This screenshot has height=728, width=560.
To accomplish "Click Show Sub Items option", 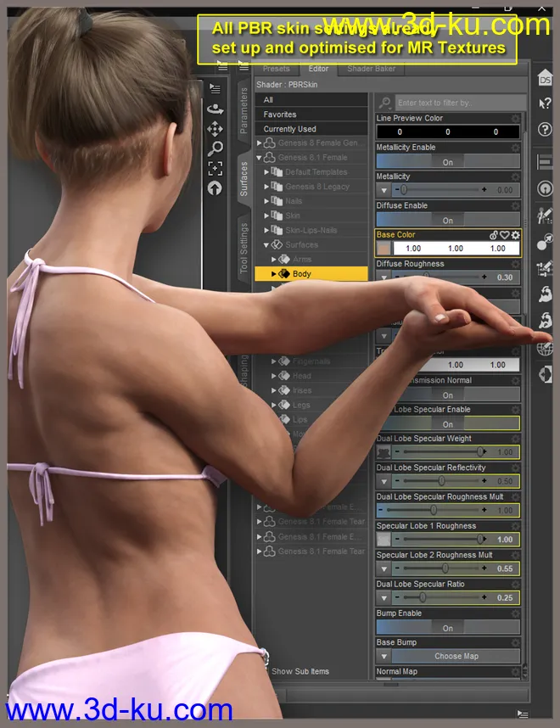I will pyautogui.click(x=300, y=671).
